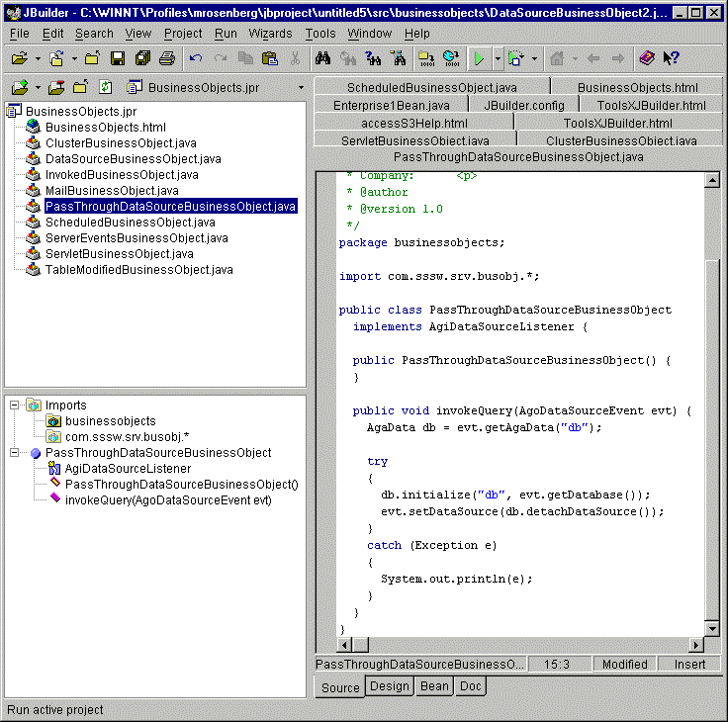This screenshot has width=728, height=722.
Task: Activate the context help pointer icon
Action: 672,58
